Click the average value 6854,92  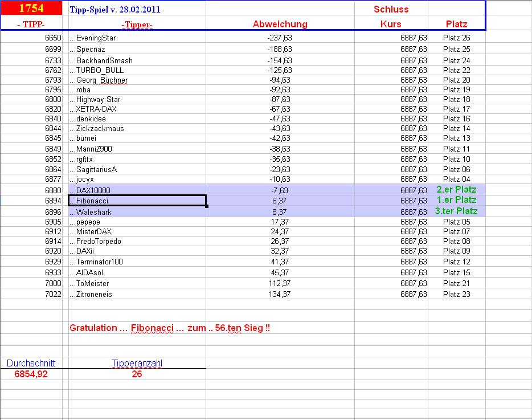(x=31, y=374)
